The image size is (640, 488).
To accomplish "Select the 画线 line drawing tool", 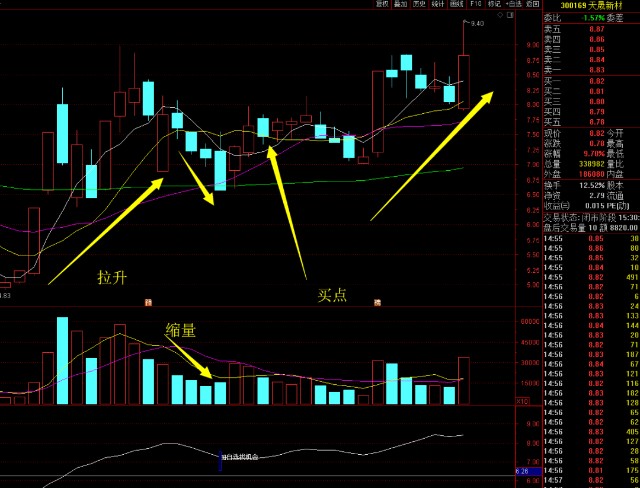I will click(x=456, y=4).
